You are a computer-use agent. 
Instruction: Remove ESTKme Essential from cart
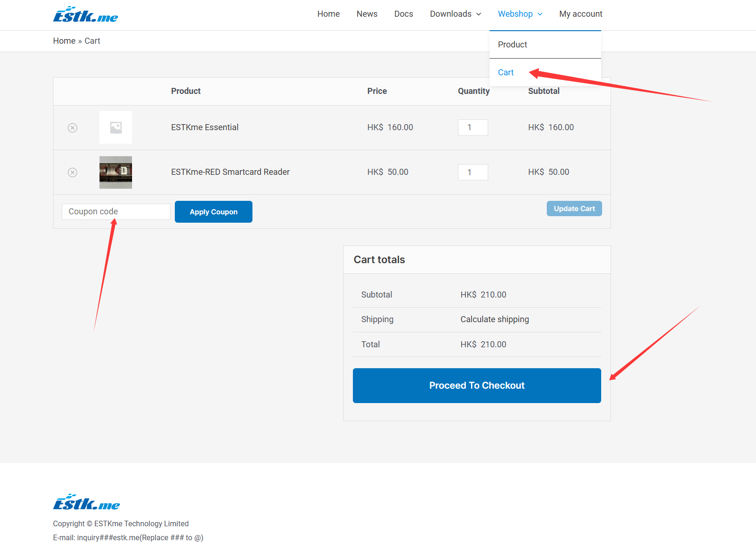click(x=73, y=128)
